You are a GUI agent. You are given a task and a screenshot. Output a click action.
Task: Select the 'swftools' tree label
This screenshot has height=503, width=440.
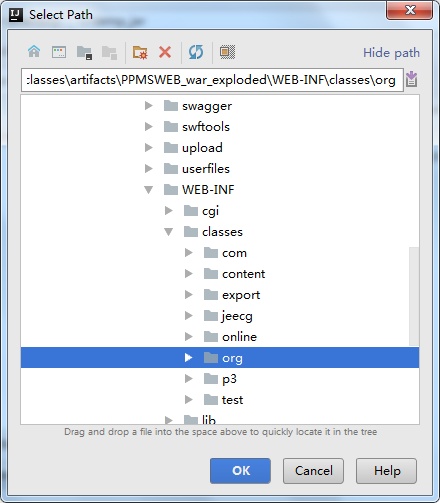click(206, 127)
